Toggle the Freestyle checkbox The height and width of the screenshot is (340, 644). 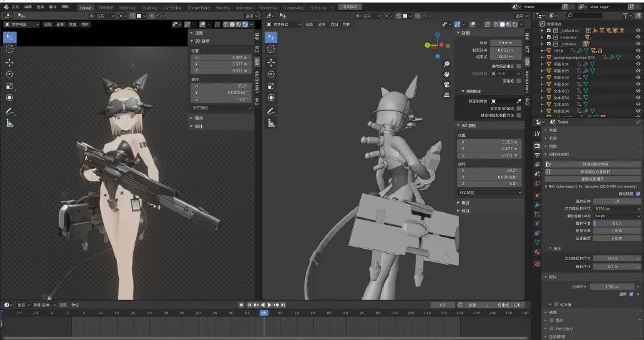552,329
